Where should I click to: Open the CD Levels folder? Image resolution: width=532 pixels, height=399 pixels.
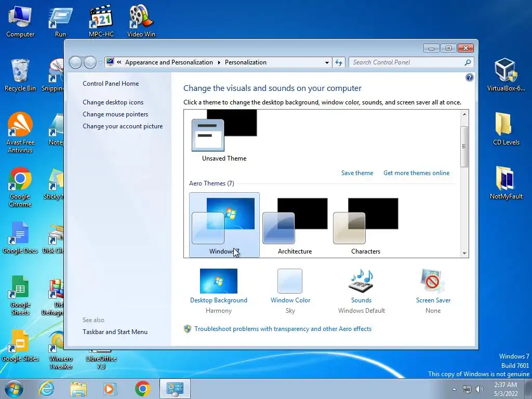click(506, 129)
